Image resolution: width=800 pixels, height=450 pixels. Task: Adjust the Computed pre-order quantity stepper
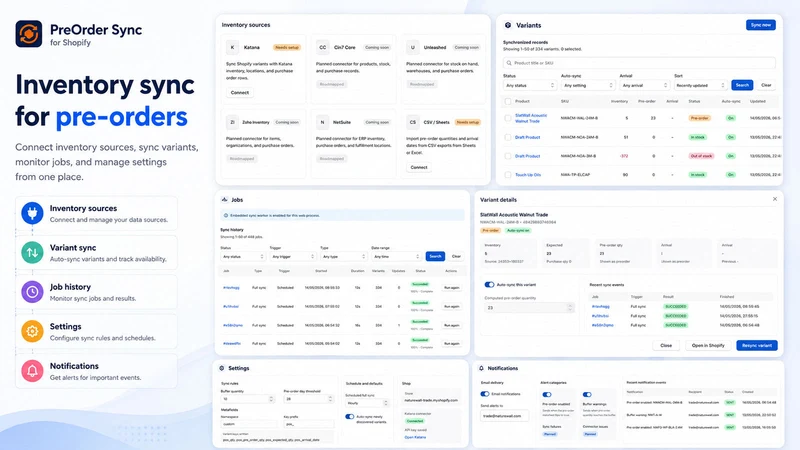[x=570, y=308]
